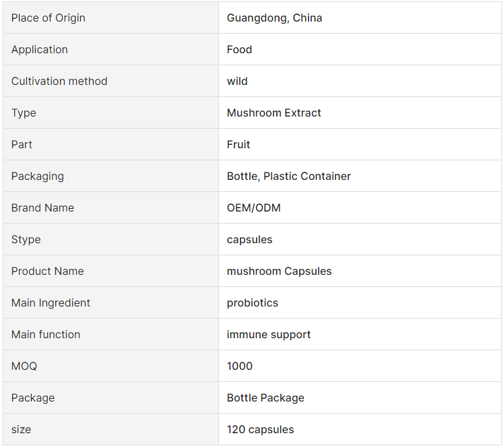Select the 'wild' cultivation value
This screenshot has height=448, width=504.
pyautogui.click(x=237, y=81)
